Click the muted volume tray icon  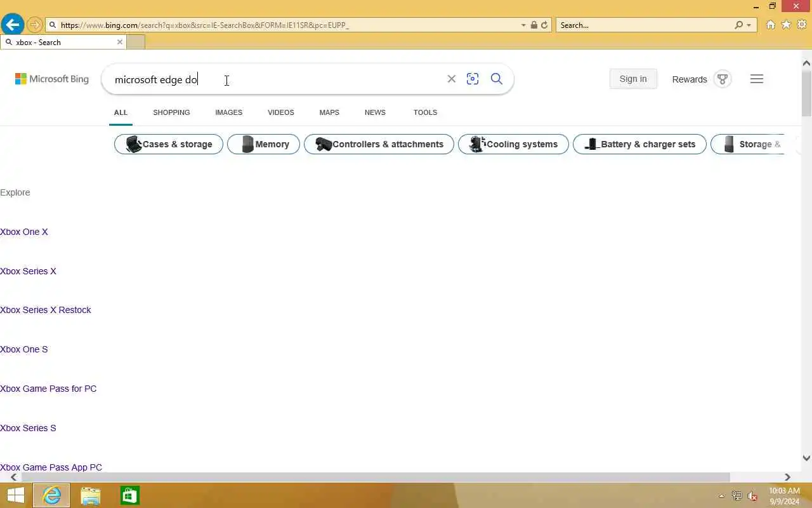point(752,496)
